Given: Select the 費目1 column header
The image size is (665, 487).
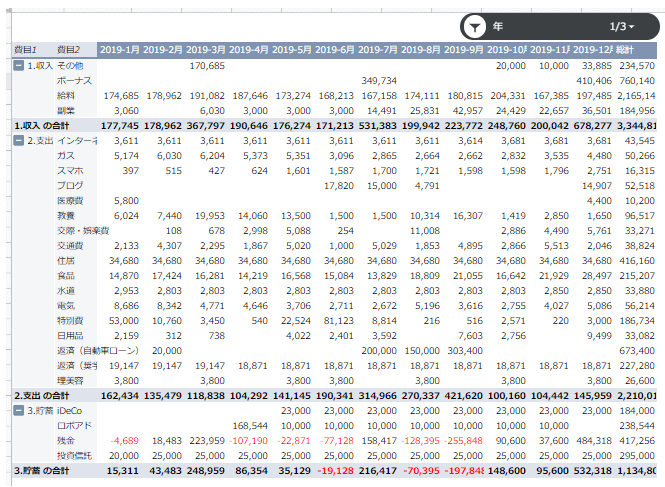Looking at the screenshot, I should tap(26, 49).
